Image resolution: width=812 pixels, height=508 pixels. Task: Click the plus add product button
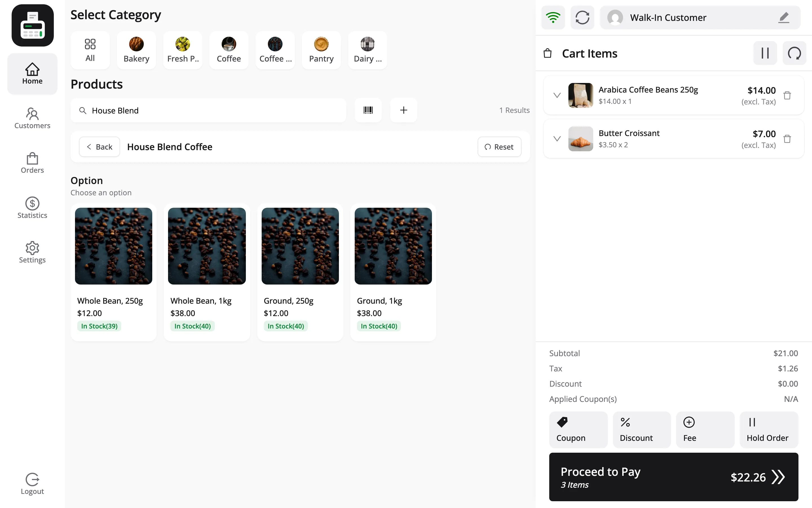(404, 110)
